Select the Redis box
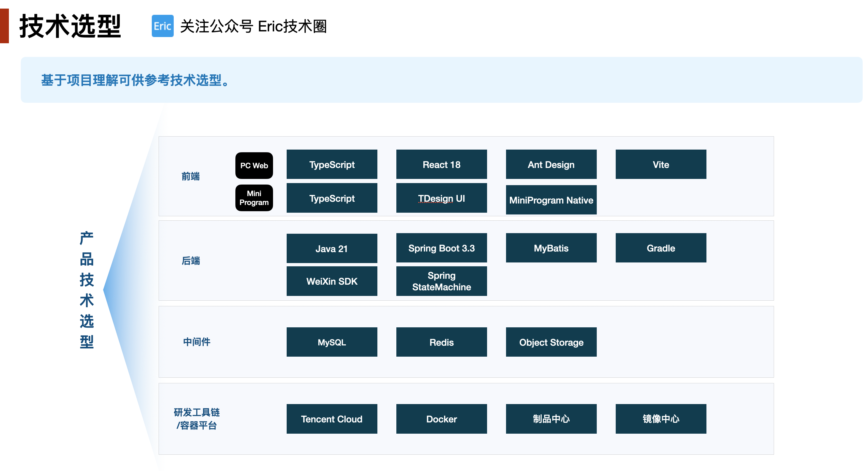 (x=441, y=342)
